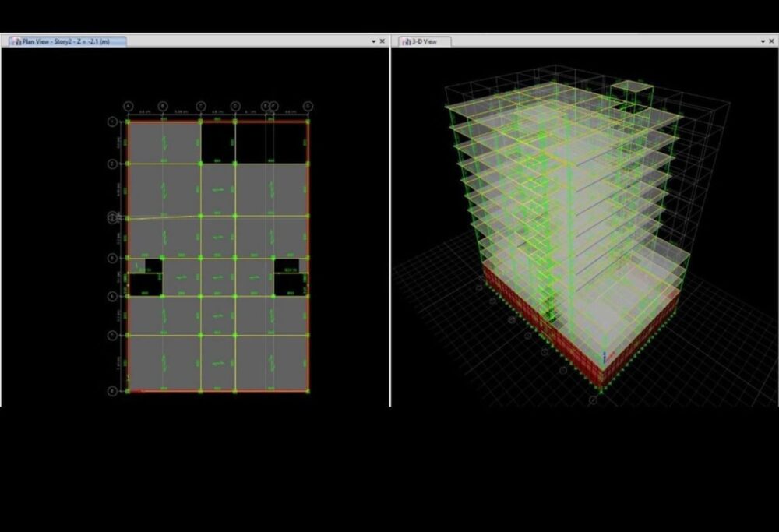Click slab opening between grids C and D

[217, 142]
